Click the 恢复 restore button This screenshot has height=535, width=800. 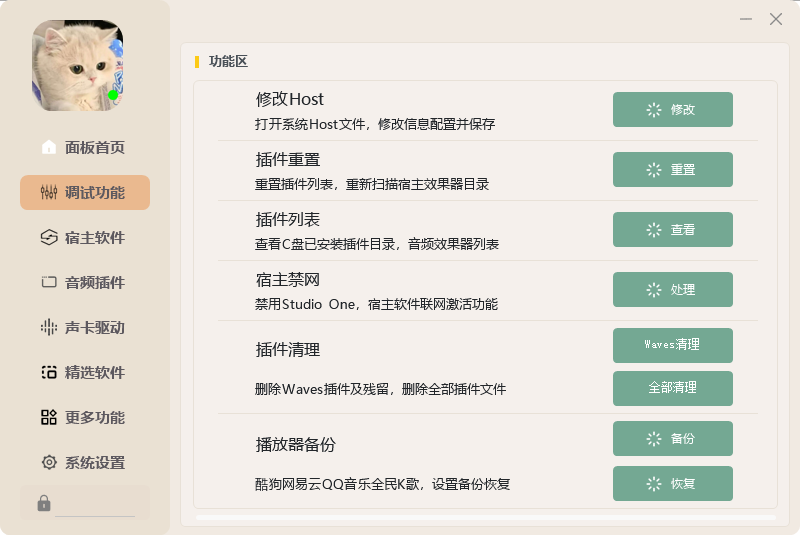pos(672,483)
